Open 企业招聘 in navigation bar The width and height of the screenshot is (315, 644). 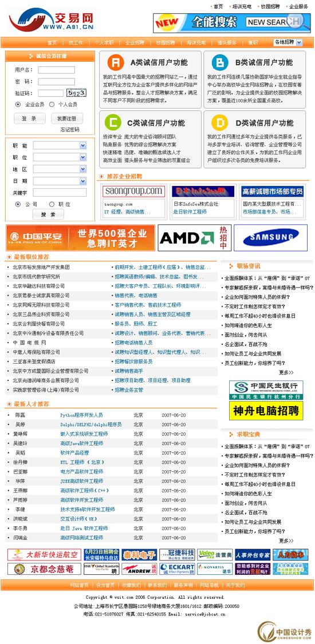point(135,43)
